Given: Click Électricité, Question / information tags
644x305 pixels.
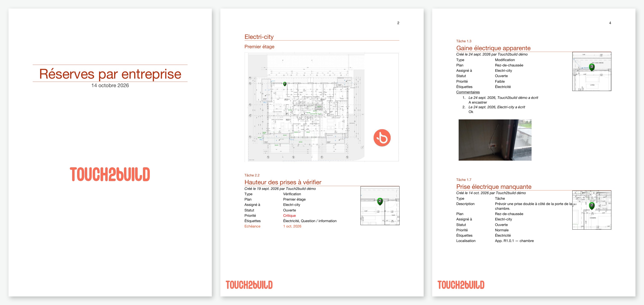Looking at the screenshot, I should tap(310, 221).
